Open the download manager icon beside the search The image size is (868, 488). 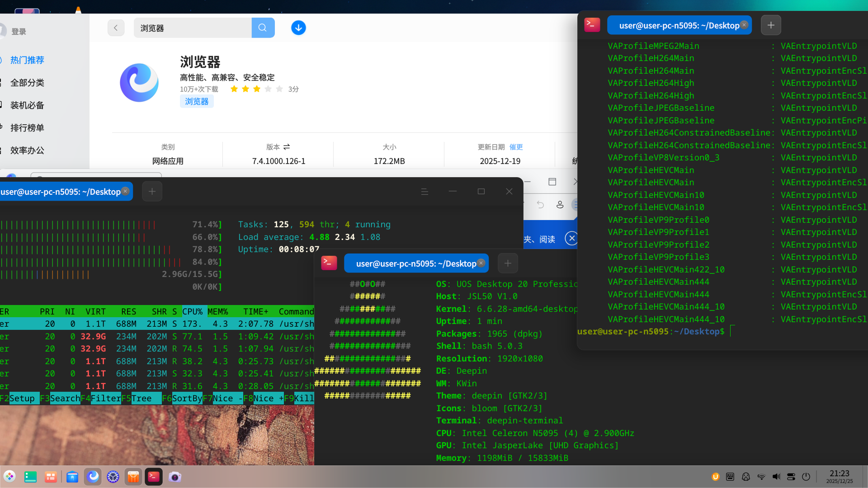tap(298, 28)
